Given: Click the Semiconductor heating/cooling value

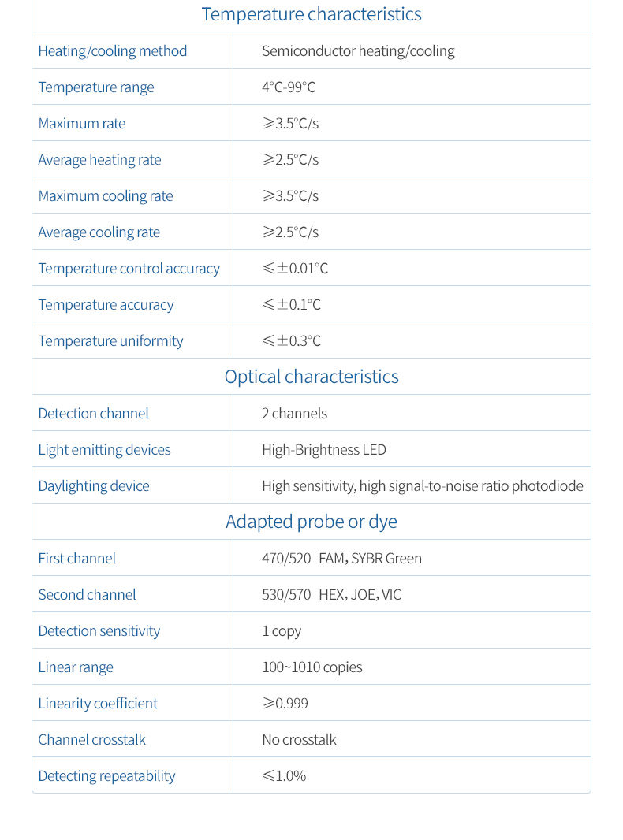Looking at the screenshot, I should tap(358, 51).
